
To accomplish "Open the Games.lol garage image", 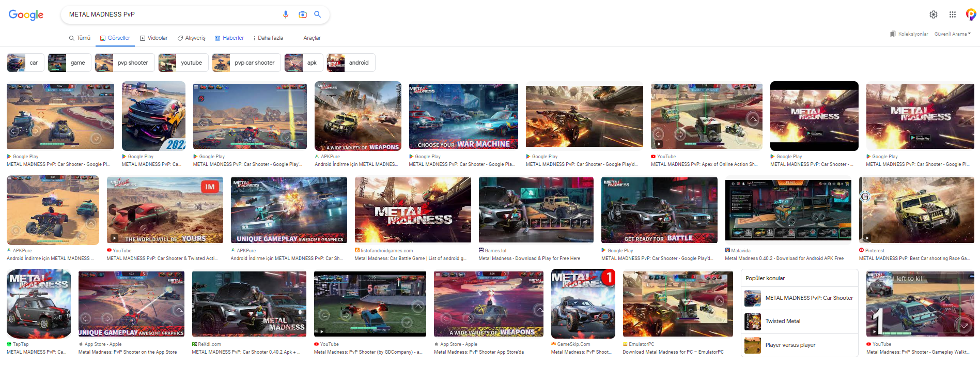I will 536,210.
